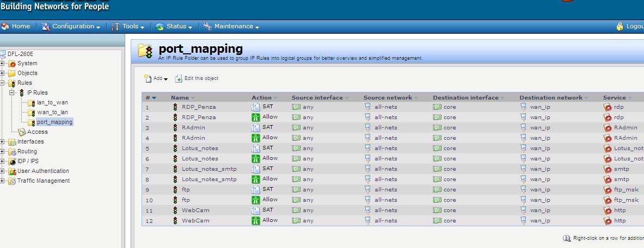The height and width of the screenshot is (248, 644).
Task: Expand the Interfaces tree node
Action: pos(3,142)
